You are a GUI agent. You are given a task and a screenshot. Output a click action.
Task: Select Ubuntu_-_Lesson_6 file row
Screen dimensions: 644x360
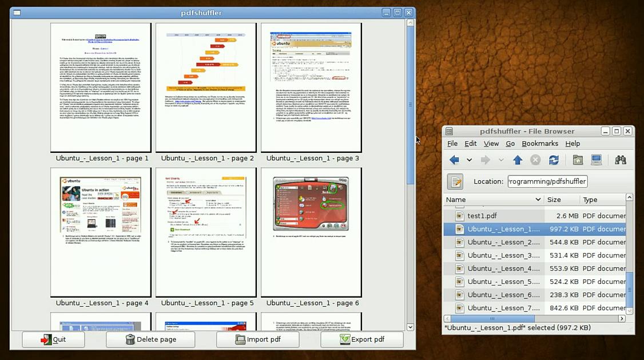tap(535, 295)
